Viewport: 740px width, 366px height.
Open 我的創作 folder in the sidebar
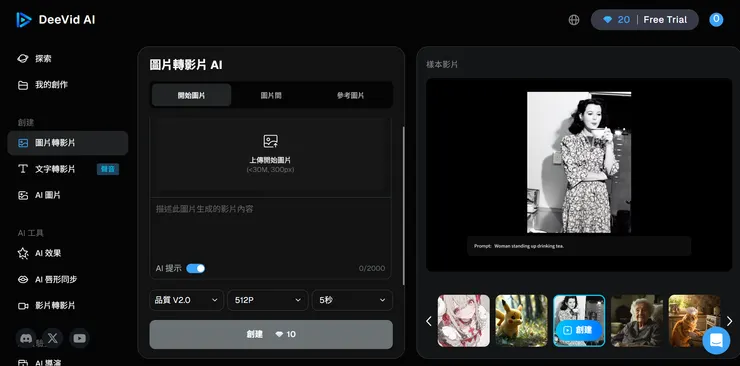[42, 85]
